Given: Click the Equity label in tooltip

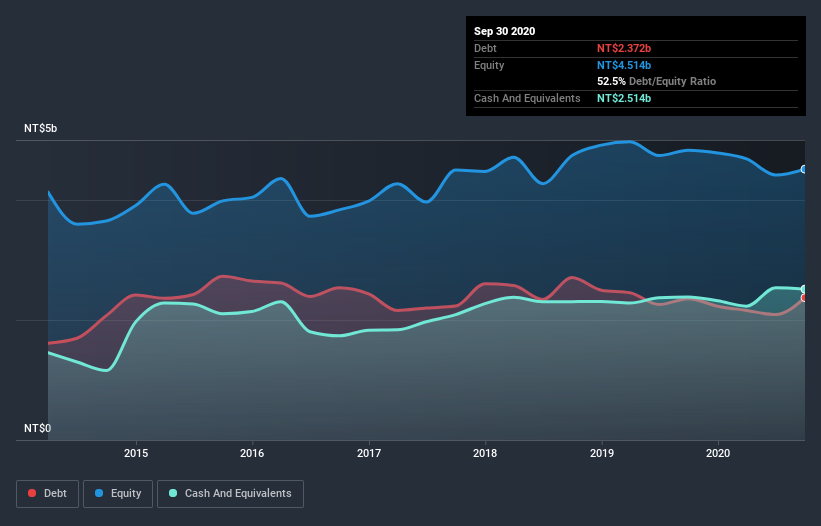Looking at the screenshot, I should 489,65.
